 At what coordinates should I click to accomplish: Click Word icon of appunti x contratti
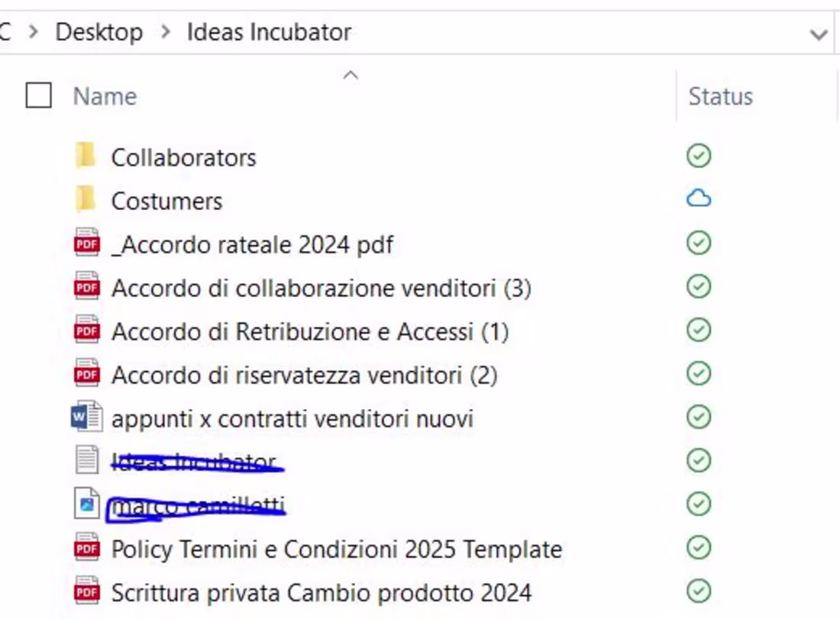click(x=86, y=418)
